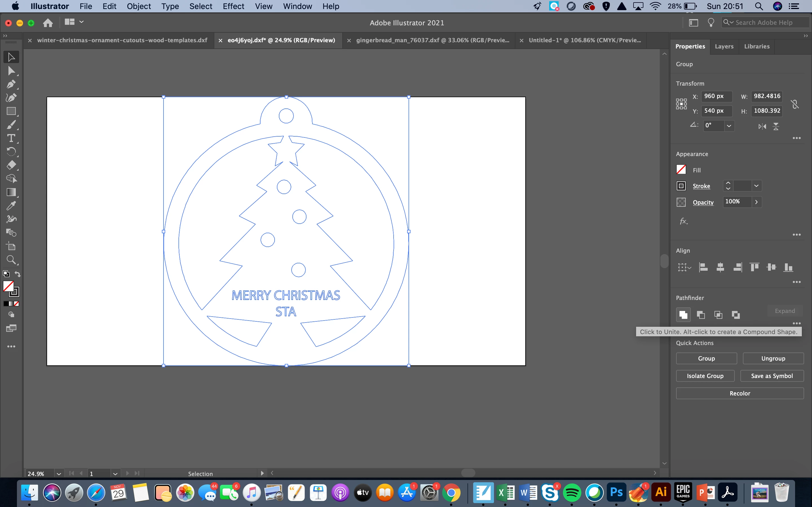This screenshot has height=507, width=812.
Task: Select the Direct Selection tool
Action: tap(11, 71)
